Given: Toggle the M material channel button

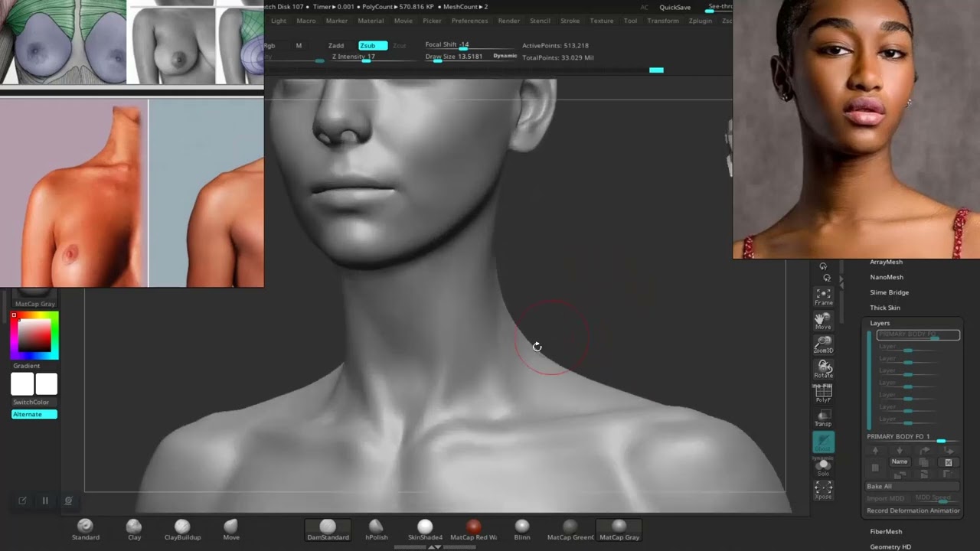Looking at the screenshot, I should 299,45.
